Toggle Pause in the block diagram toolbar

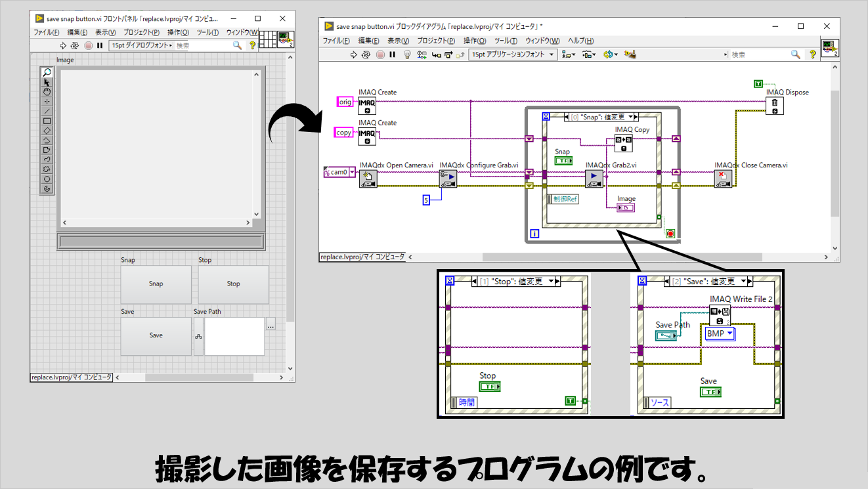coord(392,54)
